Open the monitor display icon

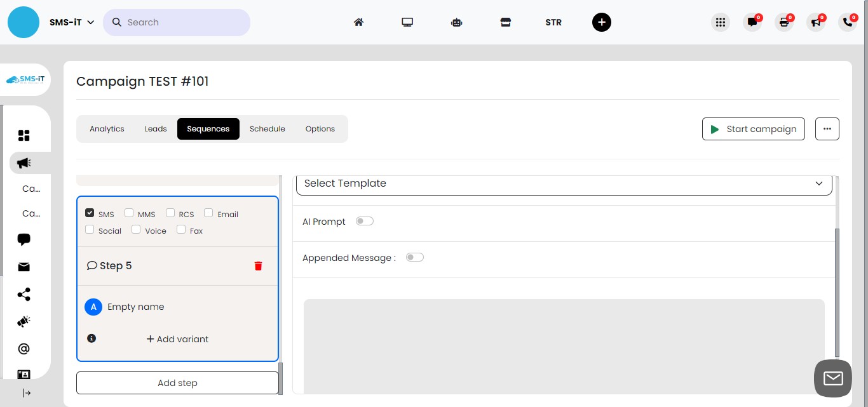tap(407, 22)
